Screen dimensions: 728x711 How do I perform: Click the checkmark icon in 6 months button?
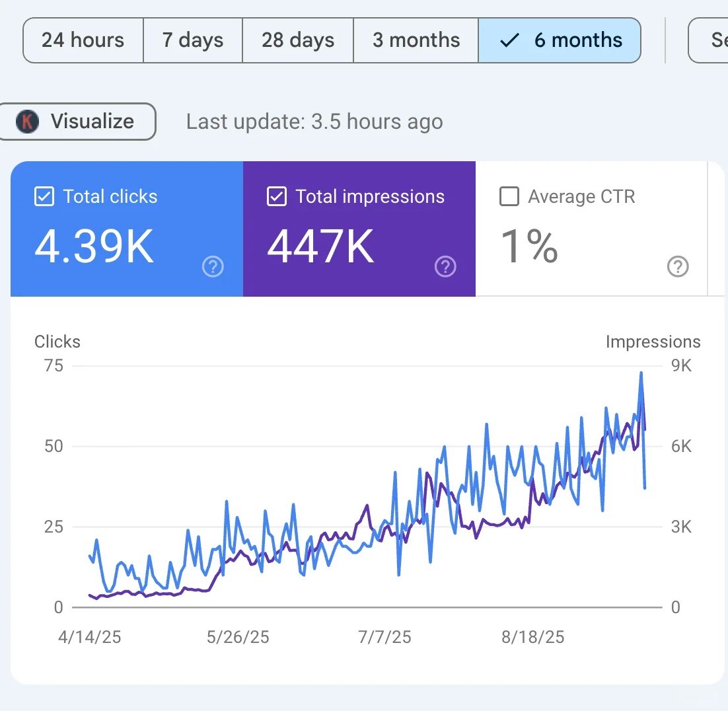(x=509, y=40)
